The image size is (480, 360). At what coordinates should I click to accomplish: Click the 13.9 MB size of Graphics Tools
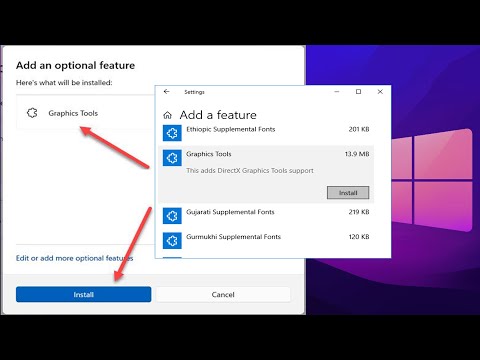point(357,154)
